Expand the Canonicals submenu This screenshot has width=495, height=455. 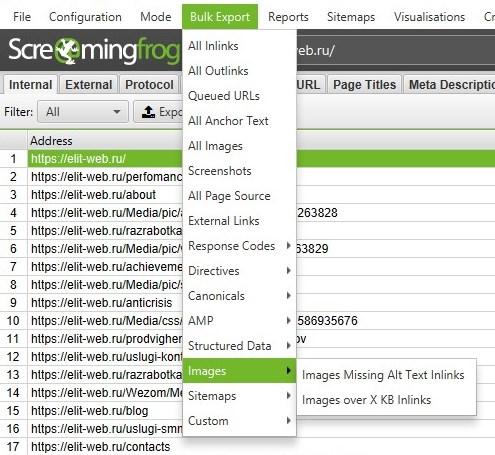239,296
